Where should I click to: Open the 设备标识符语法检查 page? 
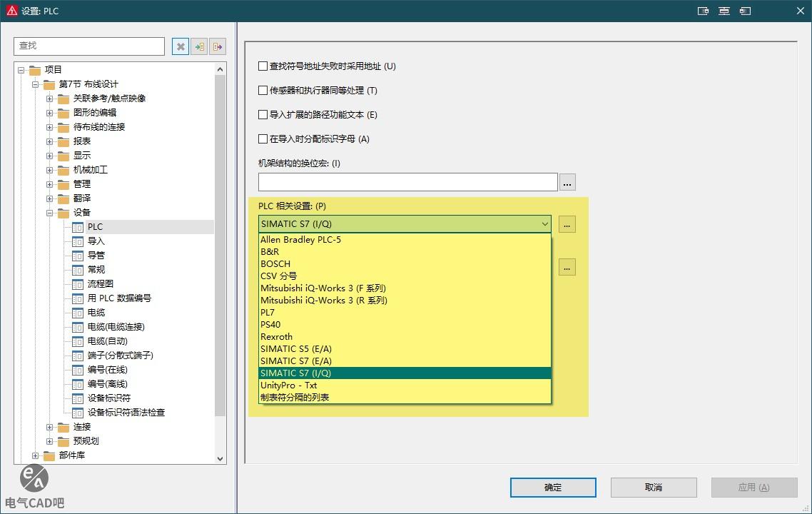[x=126, y=413]
